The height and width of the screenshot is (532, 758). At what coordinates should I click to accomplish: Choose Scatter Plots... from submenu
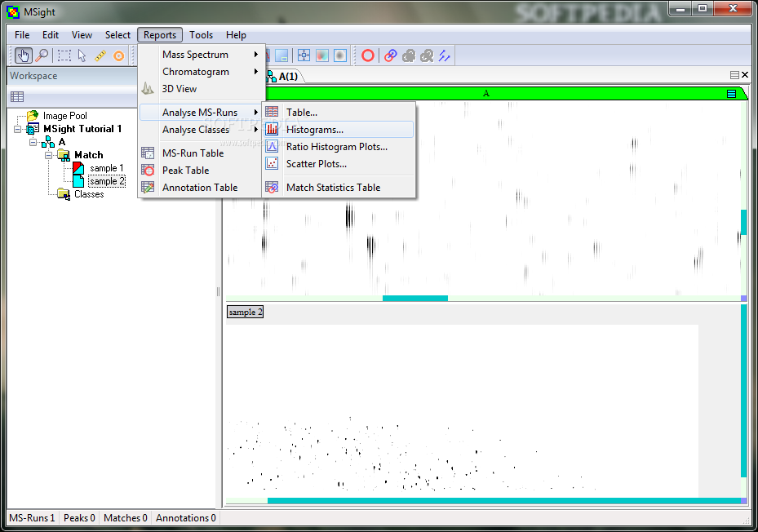339,164
